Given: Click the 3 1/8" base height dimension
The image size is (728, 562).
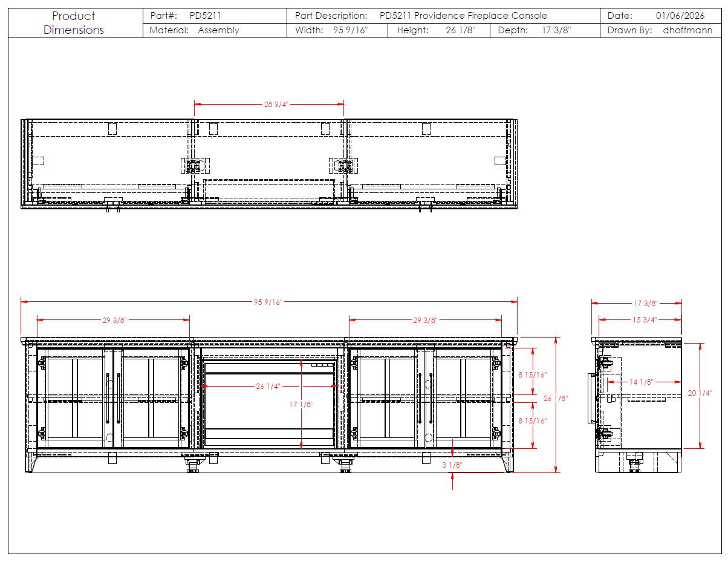Looking at the screenshot, I should (452, 465).
